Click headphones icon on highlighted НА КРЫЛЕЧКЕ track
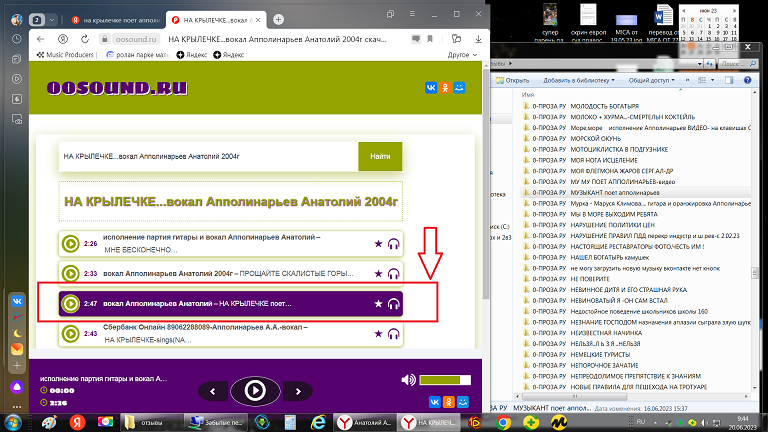Screen dimensions: 768x432 [x=393, y=304]
